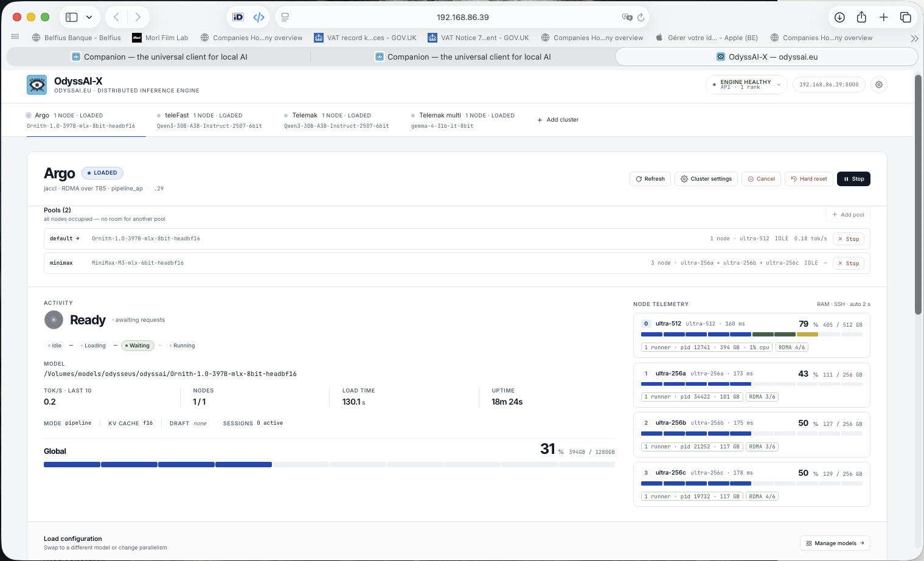The width and height of the screenshot is (924, 561).
Task: Open Manage models
Action: pyautogui.click(x=835, y=543)
